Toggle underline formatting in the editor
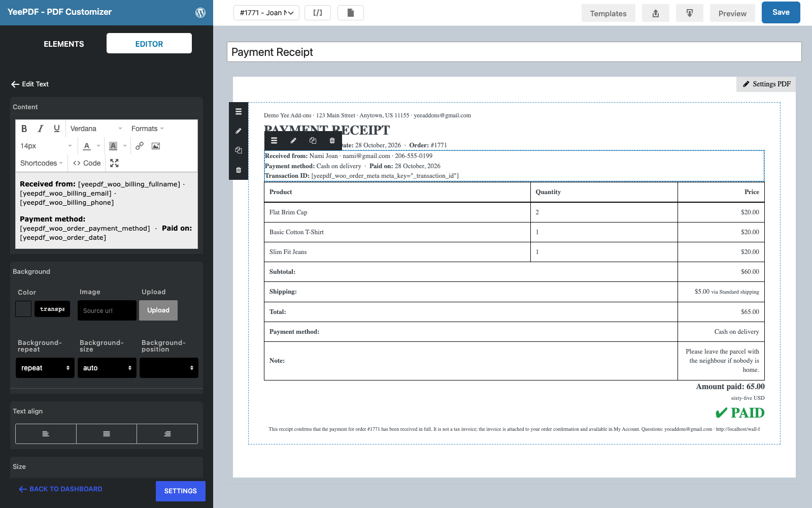 coord(57,129)
